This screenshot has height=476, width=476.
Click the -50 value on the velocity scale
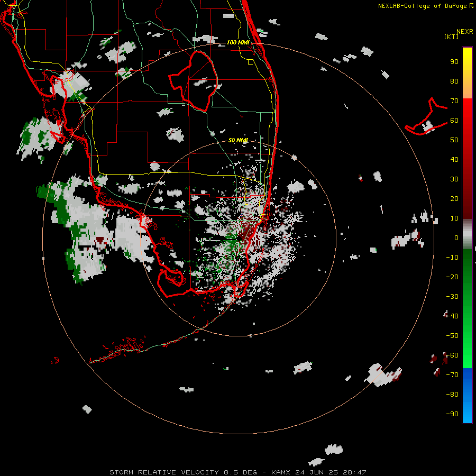point(452,336)
